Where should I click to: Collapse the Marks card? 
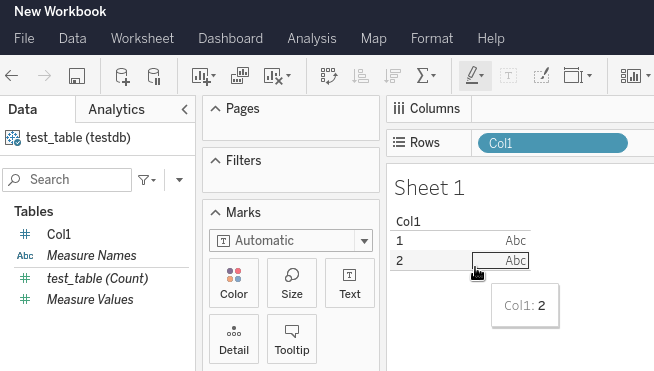(x=215, y=213)
